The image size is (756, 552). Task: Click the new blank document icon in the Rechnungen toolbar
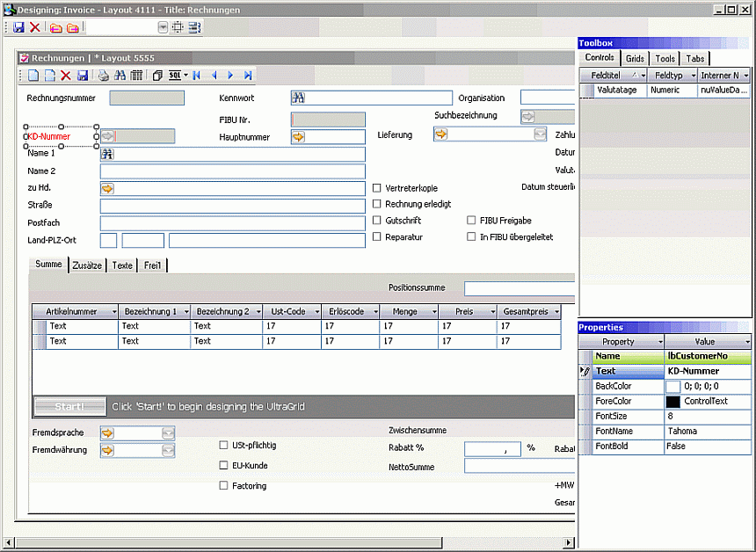coord(33,76)
